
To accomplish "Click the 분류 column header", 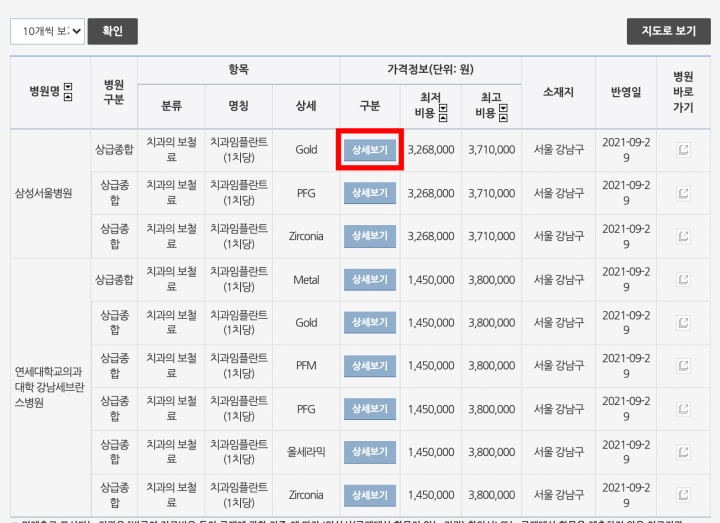I will coord(171,106).
